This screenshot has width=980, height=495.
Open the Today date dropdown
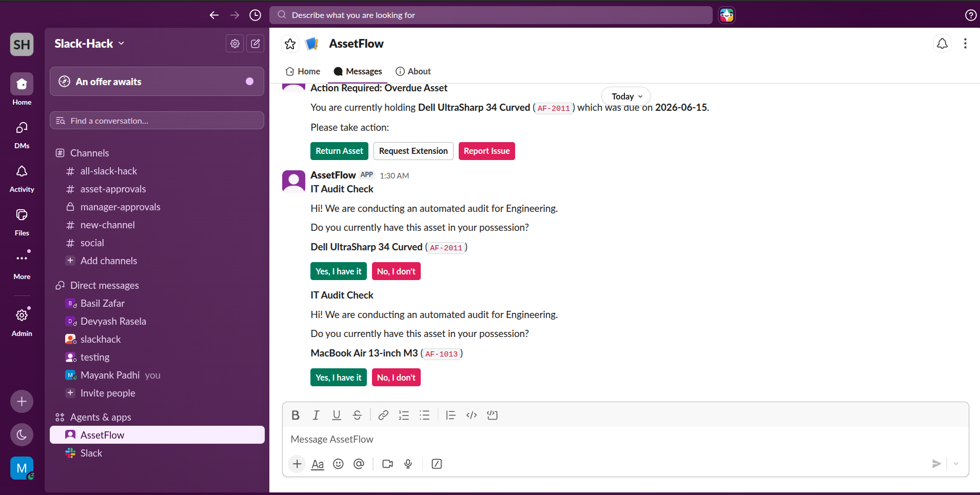pos(626,96)
